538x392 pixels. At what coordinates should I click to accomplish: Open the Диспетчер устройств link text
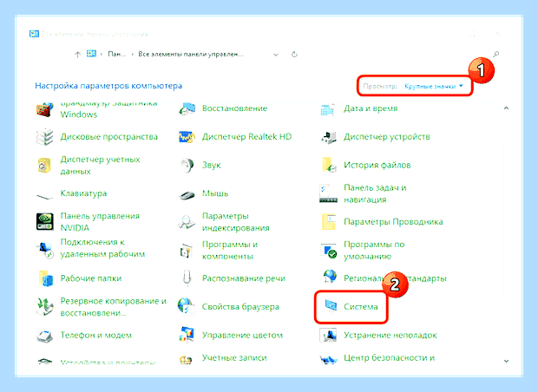[x=387, y=137]
